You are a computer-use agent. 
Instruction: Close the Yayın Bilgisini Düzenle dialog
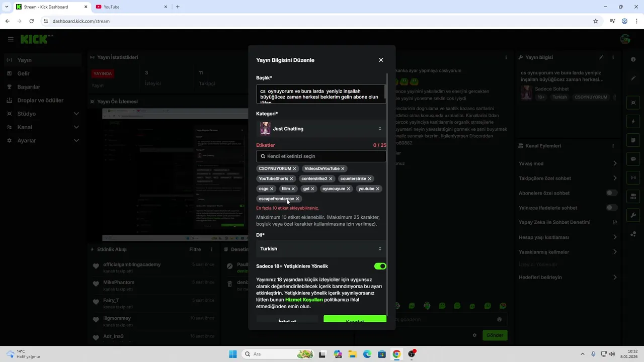381,60
